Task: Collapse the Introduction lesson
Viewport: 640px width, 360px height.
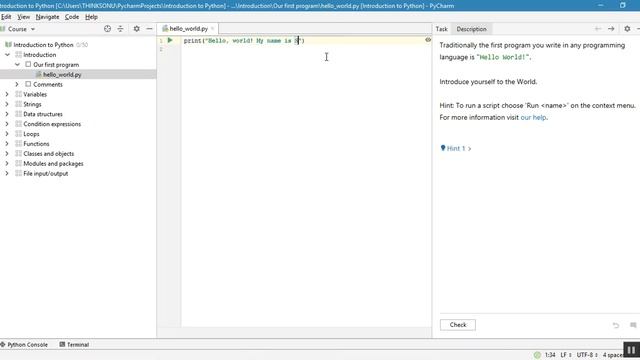Action: coord(7,54)
